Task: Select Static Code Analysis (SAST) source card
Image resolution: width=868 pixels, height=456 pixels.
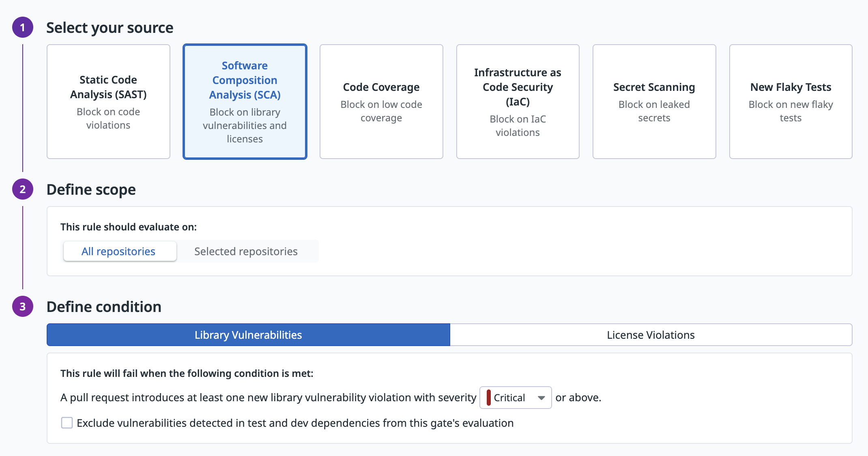Action: click(x=108, y=101)
